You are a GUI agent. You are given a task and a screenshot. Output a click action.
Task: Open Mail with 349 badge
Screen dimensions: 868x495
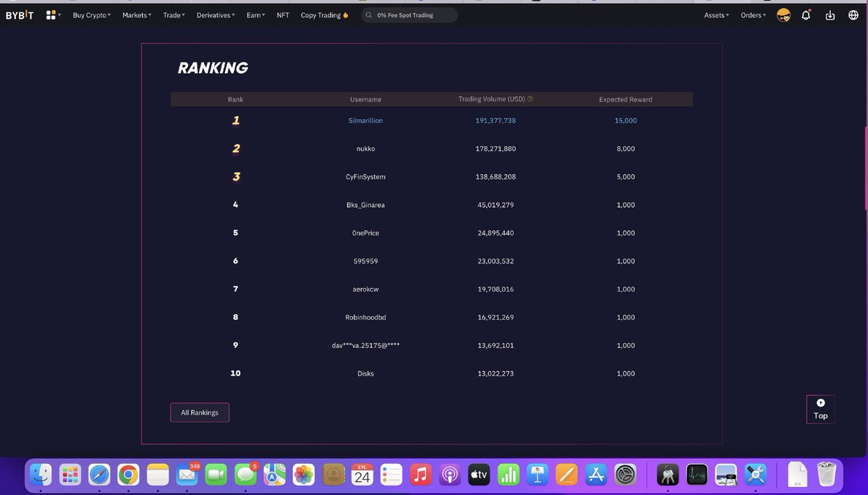tap(187, 475)
